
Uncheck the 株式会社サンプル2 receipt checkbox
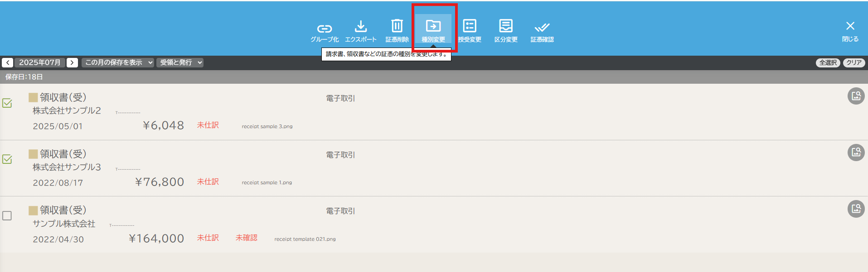coord(7,103)
